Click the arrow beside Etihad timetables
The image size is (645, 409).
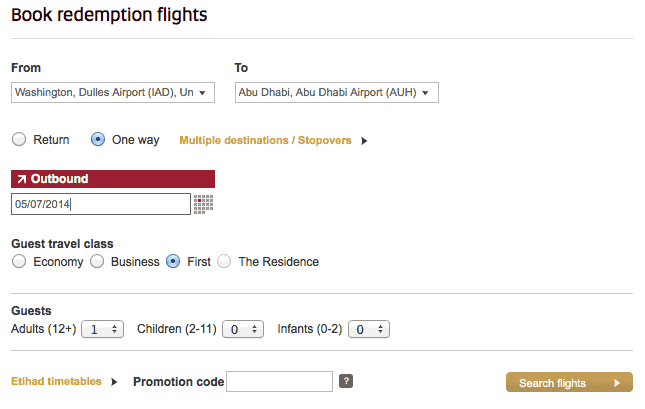(114, 382)
